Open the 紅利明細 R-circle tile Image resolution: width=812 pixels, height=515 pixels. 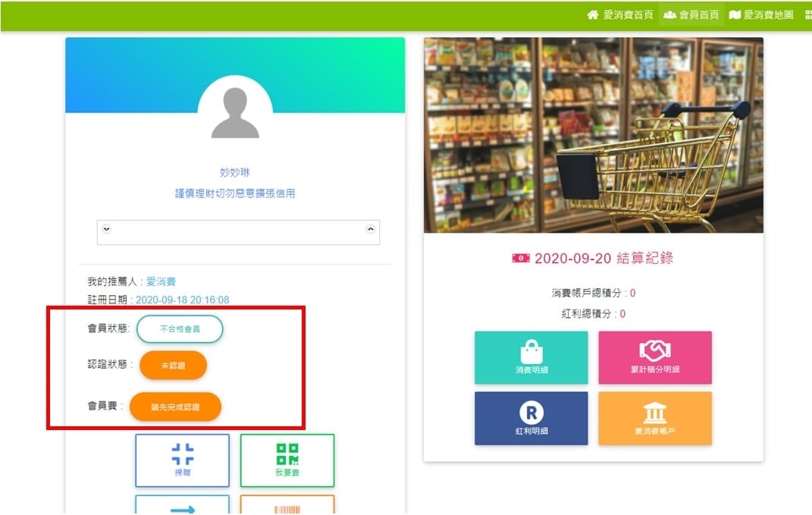click(531, 418)
